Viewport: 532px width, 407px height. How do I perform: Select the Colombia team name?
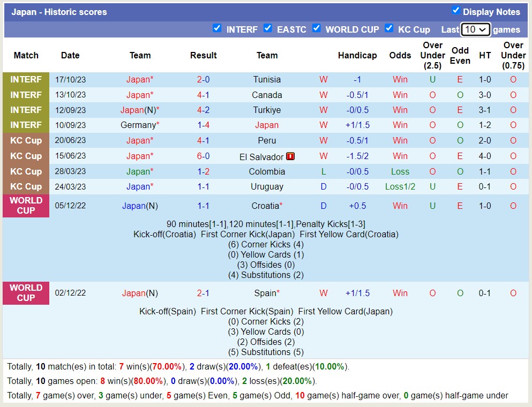pyautogui.click(x=267, y=171)
